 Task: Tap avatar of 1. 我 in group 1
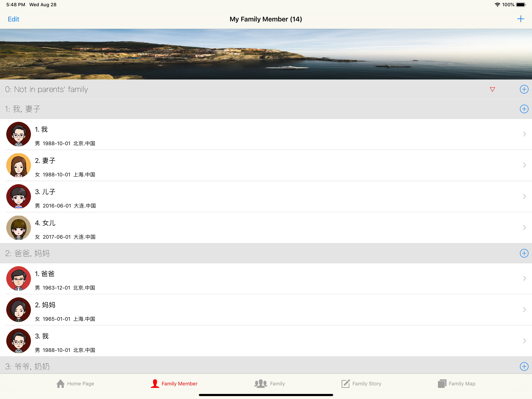[x=18, y=134]
